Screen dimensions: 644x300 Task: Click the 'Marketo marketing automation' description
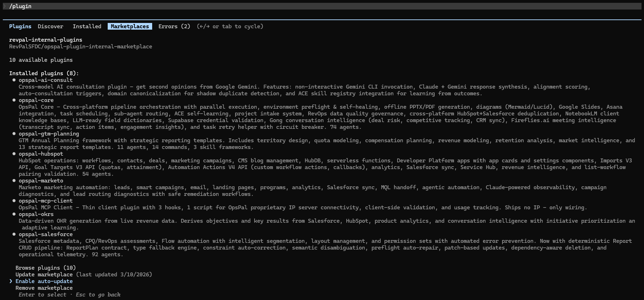[312, 191]
